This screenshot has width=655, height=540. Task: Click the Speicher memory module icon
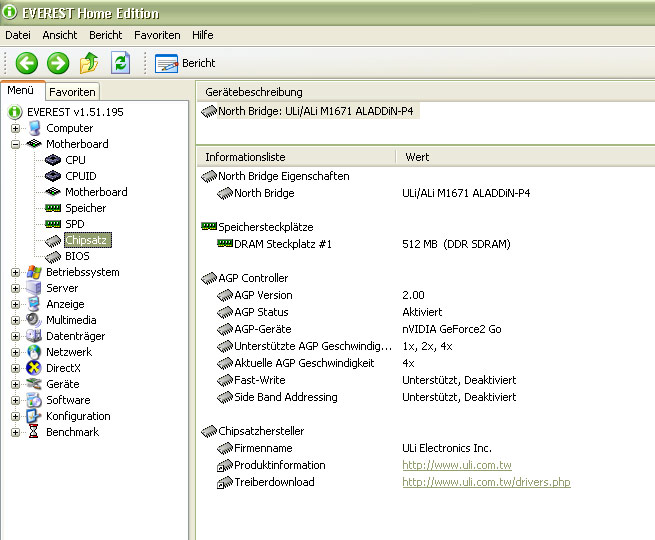[53, 208]
